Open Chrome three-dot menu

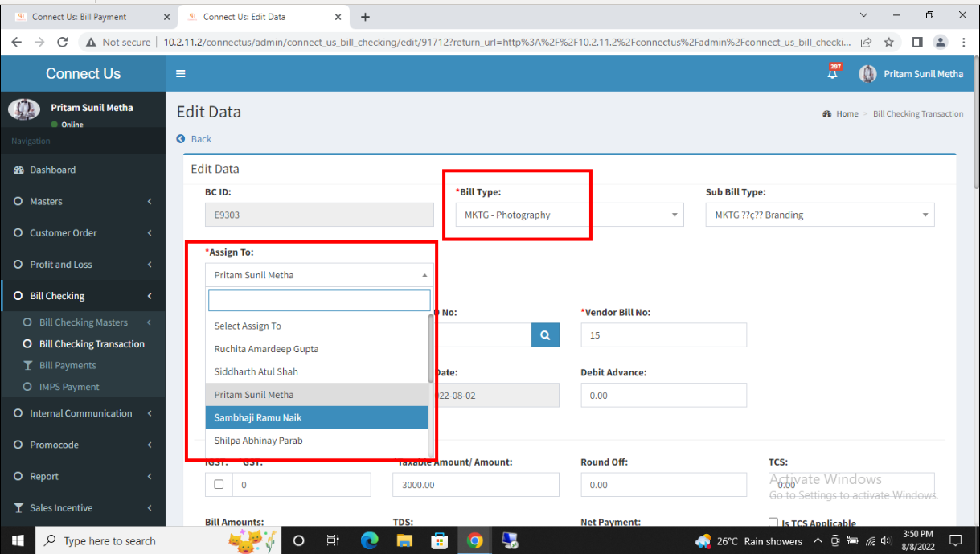point(963,42)
